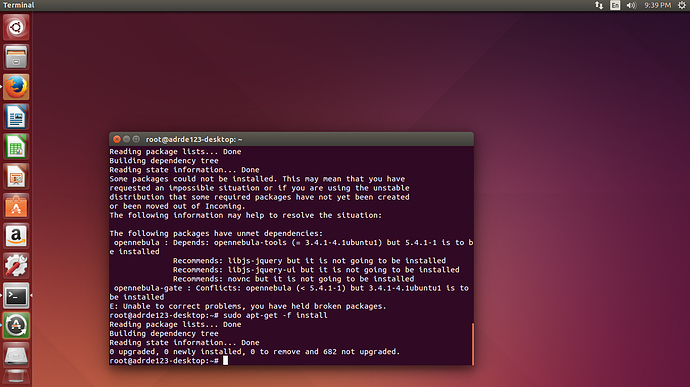Screen dimensions: 690x387
Task: Launch Firefox web browser
Action: coord(16,87)
